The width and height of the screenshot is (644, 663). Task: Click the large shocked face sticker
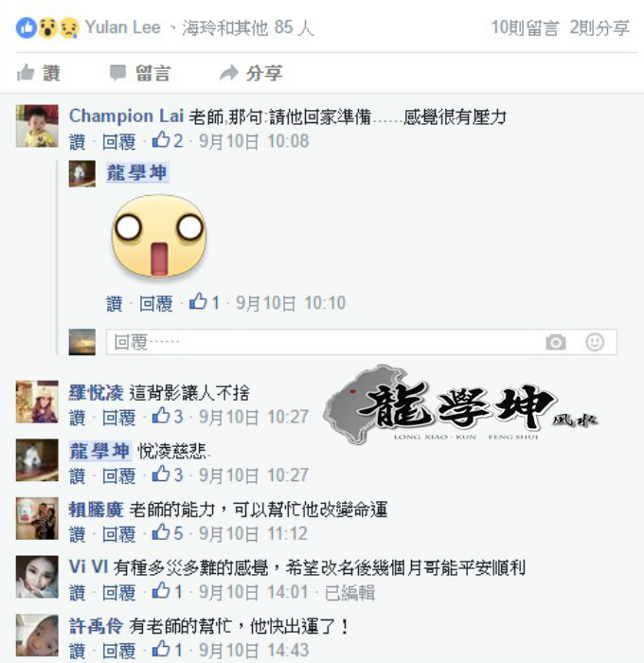pyautogui.click(x=159, y=236)
